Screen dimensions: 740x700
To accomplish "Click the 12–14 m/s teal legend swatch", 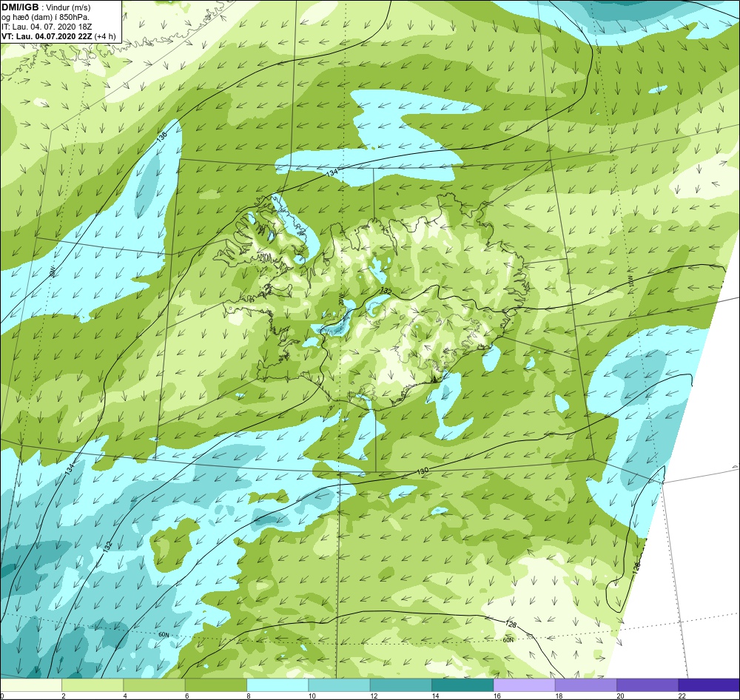I will click(x=400, y=685).
